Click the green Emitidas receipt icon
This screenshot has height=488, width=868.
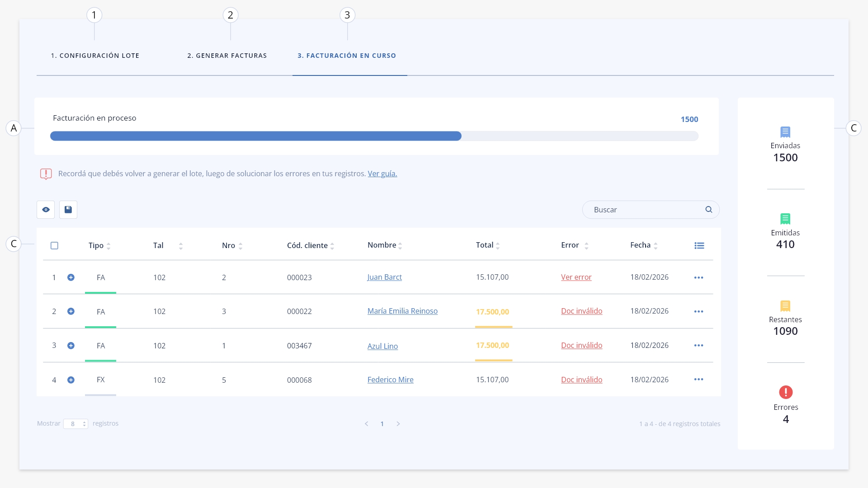click(x=785, y=219)
